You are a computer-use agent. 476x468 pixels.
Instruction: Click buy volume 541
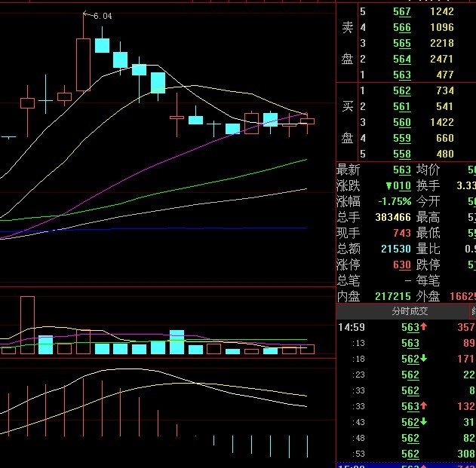coord(445,106)
